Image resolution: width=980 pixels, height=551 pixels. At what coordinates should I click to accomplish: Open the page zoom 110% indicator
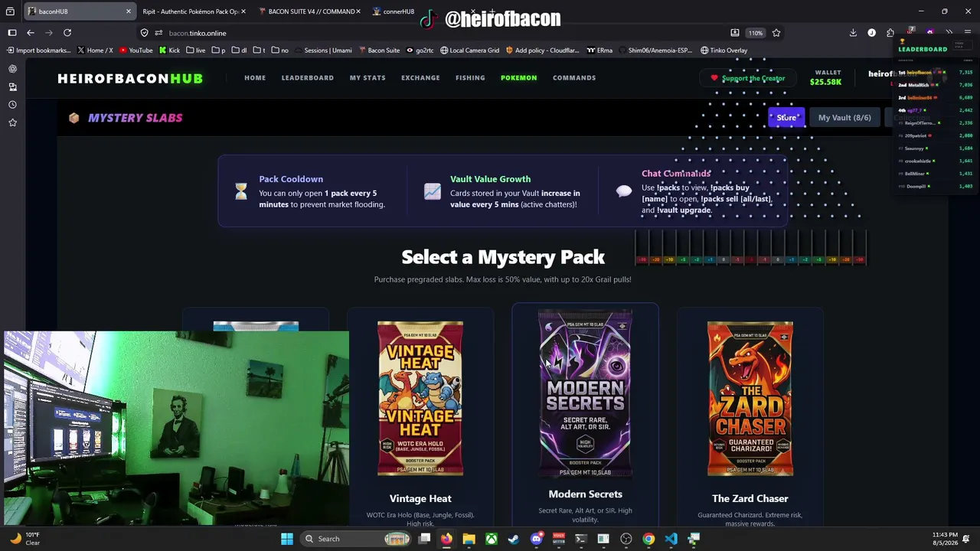(x=756, y=33)
